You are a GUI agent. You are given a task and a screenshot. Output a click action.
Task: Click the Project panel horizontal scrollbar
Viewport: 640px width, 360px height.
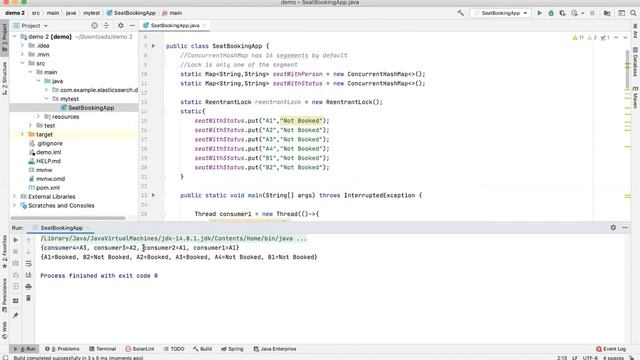pyautogui.click(x=68, y=218)
